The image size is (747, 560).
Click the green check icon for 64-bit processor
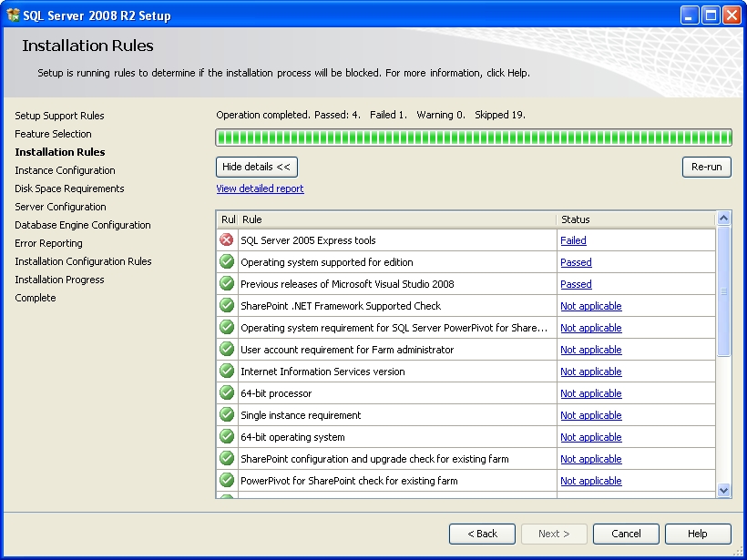(x=227, y=392)
